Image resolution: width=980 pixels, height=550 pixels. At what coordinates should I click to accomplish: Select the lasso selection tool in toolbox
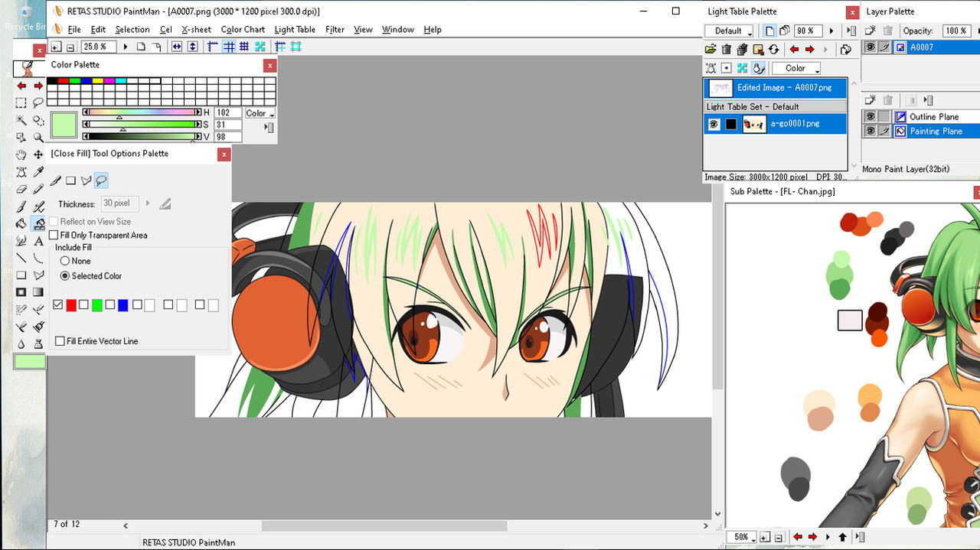point(38,103)
